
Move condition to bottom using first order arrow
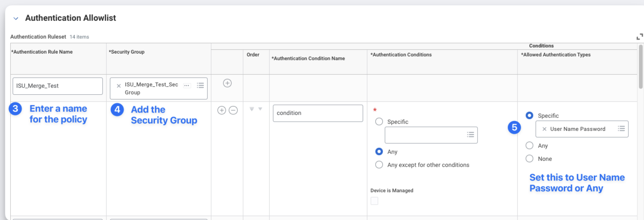[252, 109]
